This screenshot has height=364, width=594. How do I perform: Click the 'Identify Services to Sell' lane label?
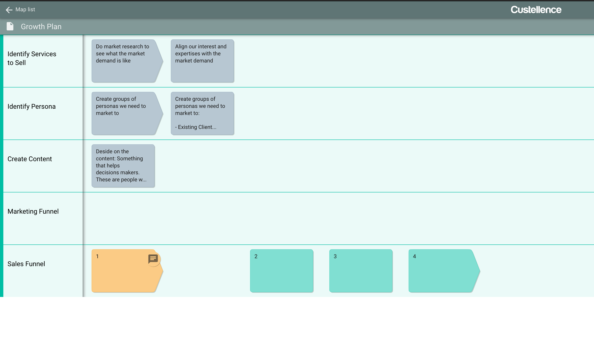tap(32, 58)
